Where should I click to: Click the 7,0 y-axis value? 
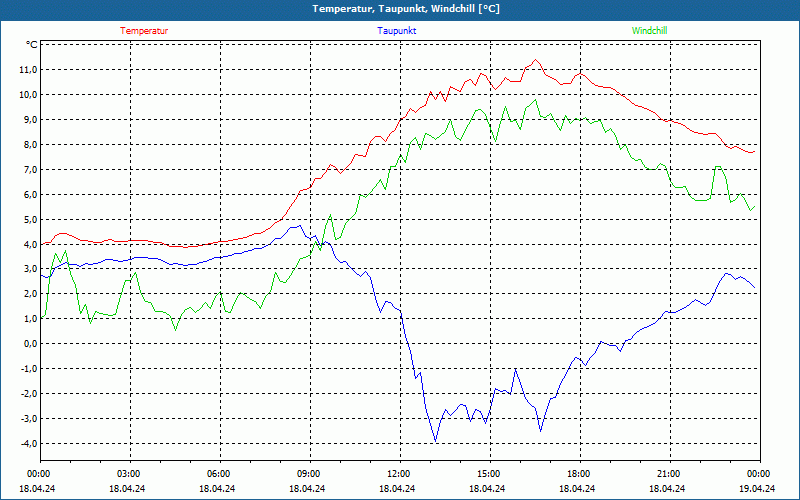[x=30, y=169]
